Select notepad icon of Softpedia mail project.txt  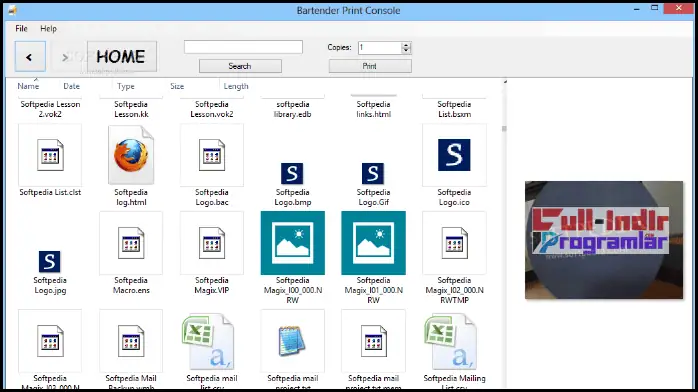292,341
